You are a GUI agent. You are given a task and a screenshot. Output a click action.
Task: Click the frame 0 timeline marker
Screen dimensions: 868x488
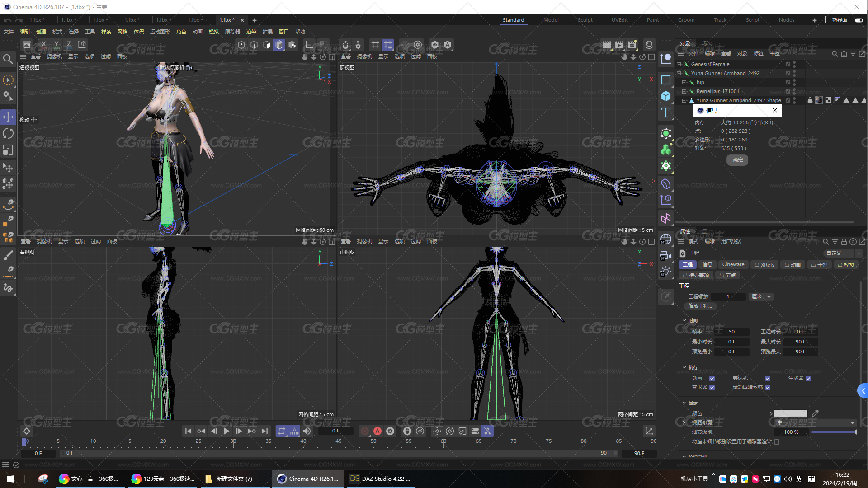[x=24, y=441]
